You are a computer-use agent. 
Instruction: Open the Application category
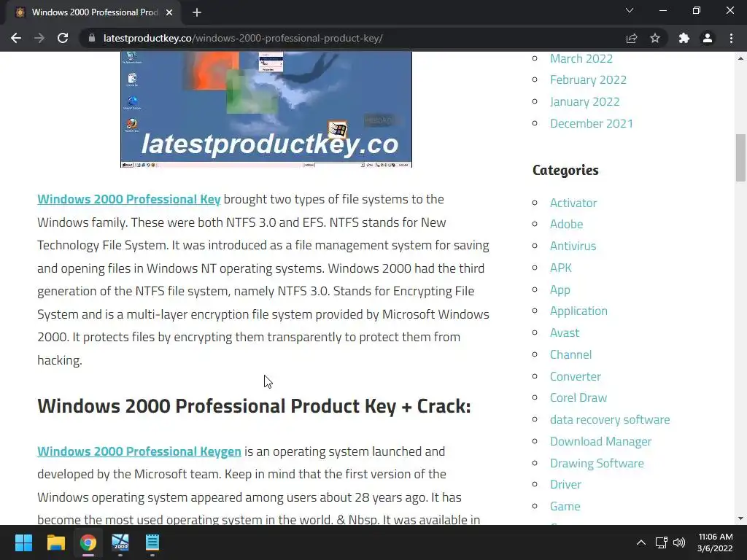point(578,311)
